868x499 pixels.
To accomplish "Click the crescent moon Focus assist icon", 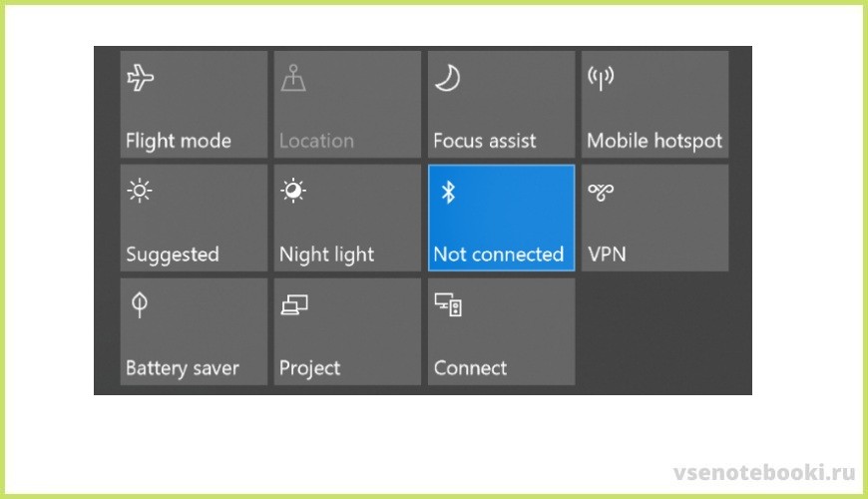I will coord(448,79).
